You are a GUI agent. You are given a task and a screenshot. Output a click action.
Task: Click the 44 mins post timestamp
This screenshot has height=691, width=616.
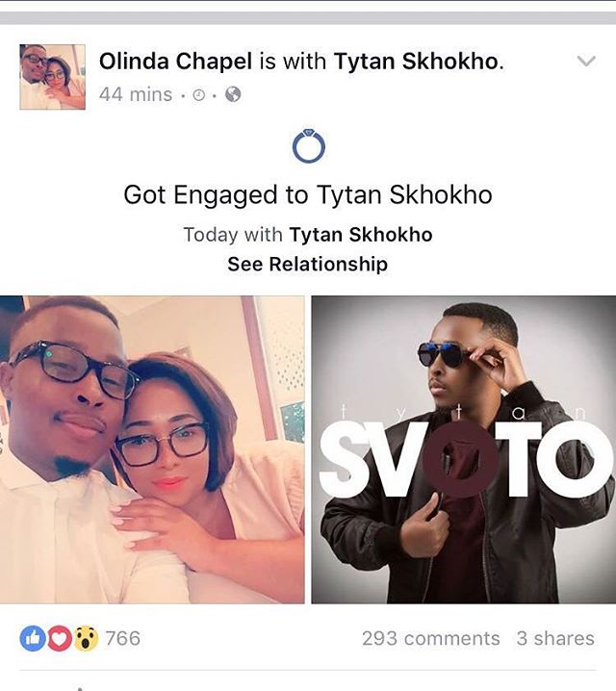(136, 94)
